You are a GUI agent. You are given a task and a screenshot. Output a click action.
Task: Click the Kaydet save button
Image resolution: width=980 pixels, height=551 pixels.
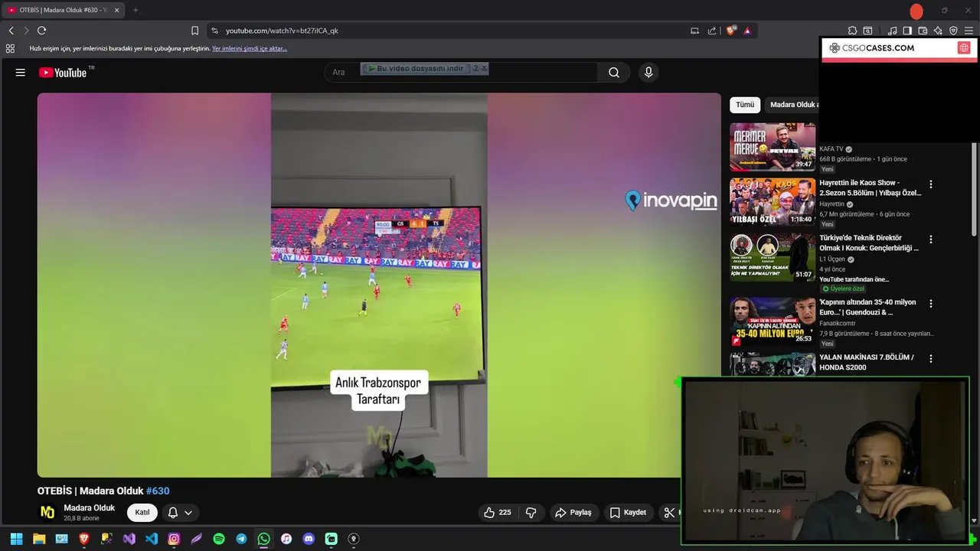(x=628, y=513)
